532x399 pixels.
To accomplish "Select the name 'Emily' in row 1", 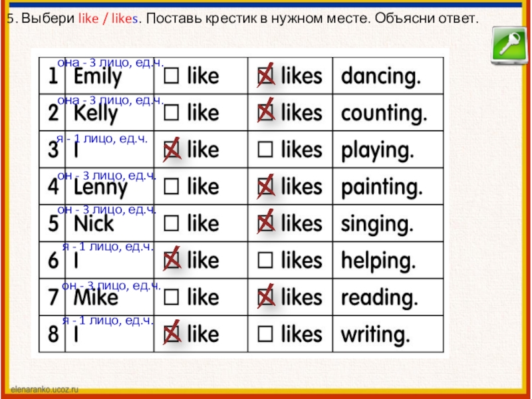I will coord(98,77).
